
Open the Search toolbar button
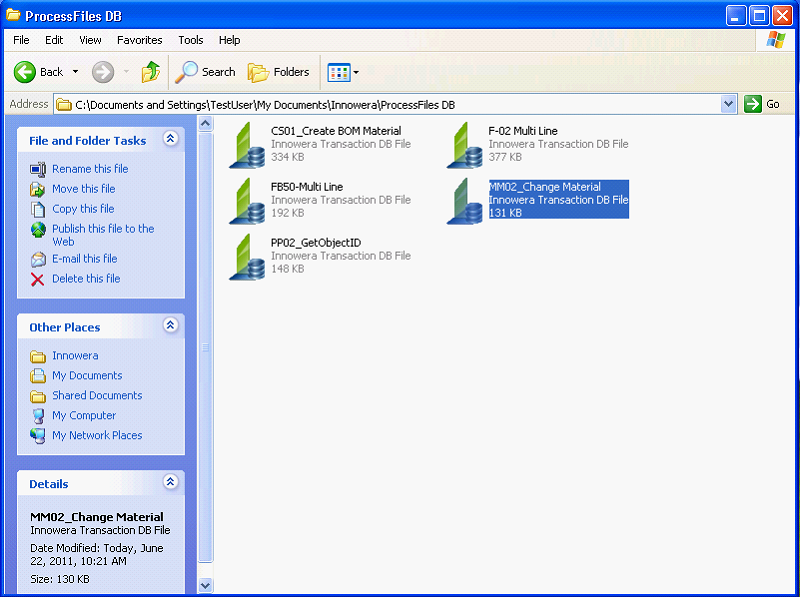tap(205, 72)
